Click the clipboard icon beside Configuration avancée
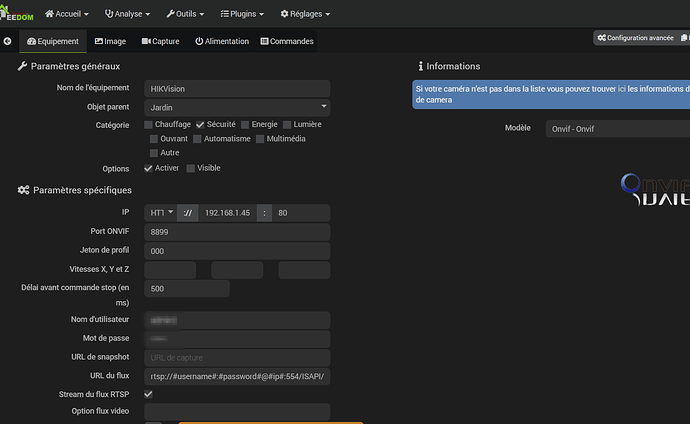Screen dimensions: 690x424 tap(685, 38)
